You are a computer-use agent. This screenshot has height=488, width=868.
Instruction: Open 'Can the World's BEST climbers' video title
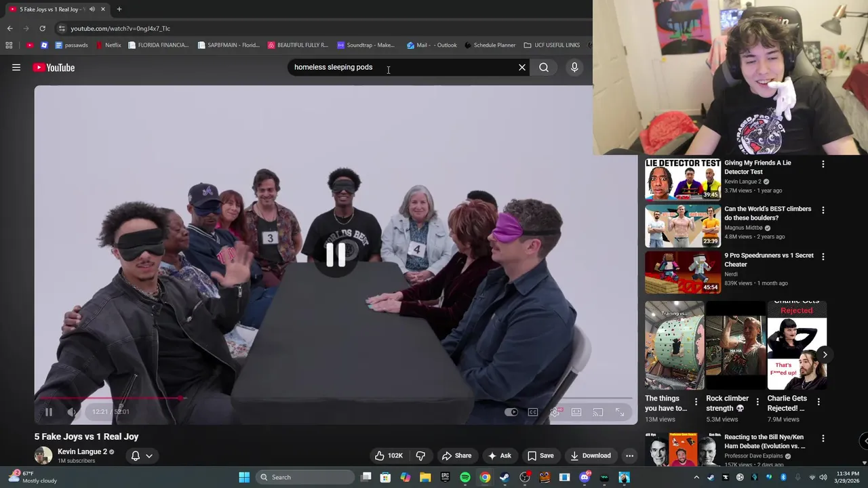tap(768, 213)
